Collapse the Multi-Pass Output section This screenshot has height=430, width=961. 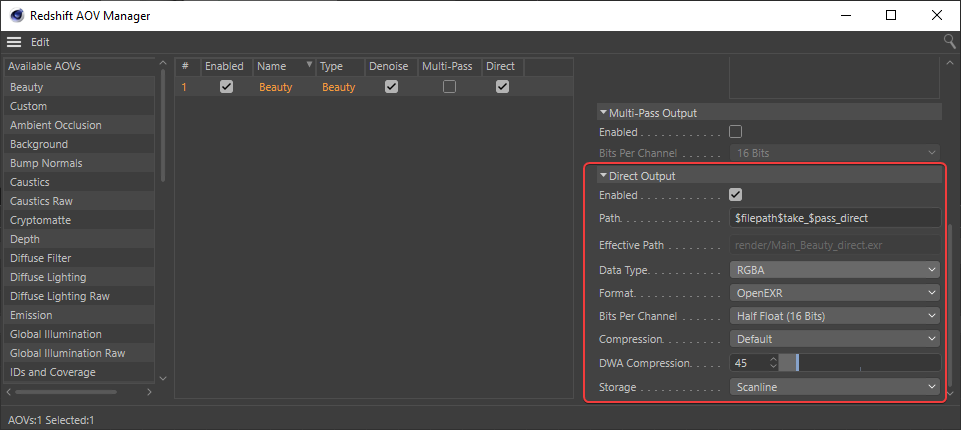click(x=604, y=113)
